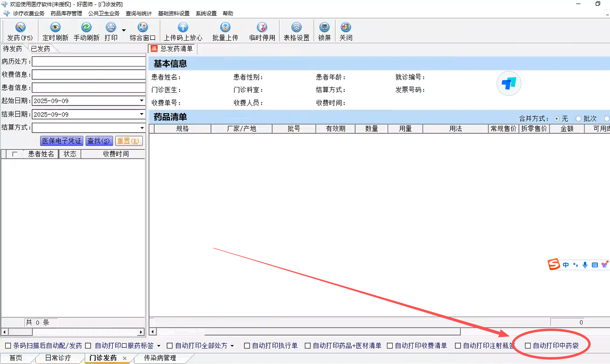
Task: Expand the 起始日期 date dropdown
Action: 141,101
